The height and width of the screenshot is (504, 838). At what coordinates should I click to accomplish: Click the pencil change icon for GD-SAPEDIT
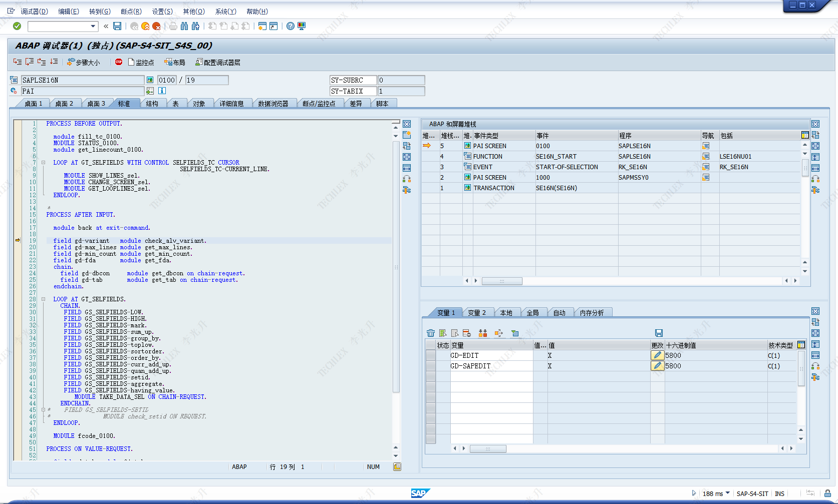point(657,366)
